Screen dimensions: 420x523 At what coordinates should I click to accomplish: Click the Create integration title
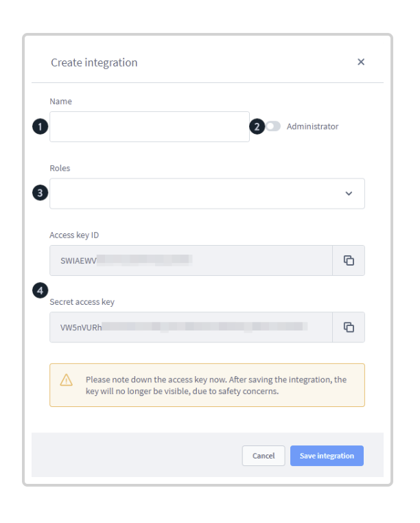click(x=94, y=62)
